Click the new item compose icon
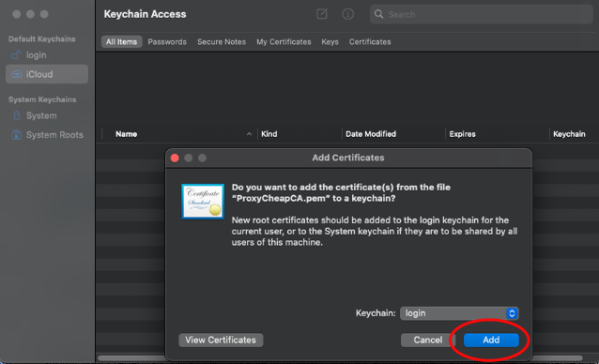 322,14
